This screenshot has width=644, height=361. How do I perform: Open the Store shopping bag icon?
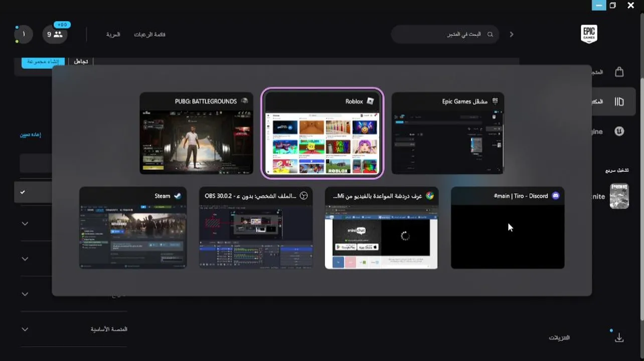pos(619,72)
